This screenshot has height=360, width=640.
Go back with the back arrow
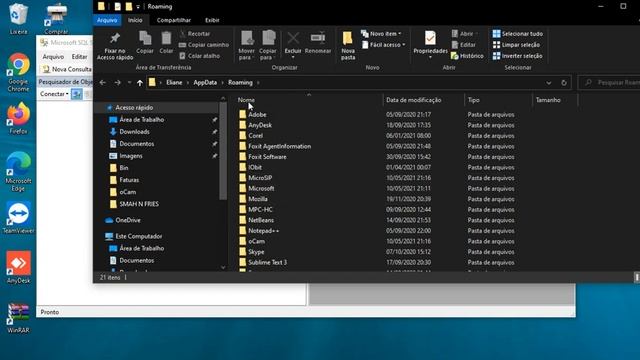[103, 83]
